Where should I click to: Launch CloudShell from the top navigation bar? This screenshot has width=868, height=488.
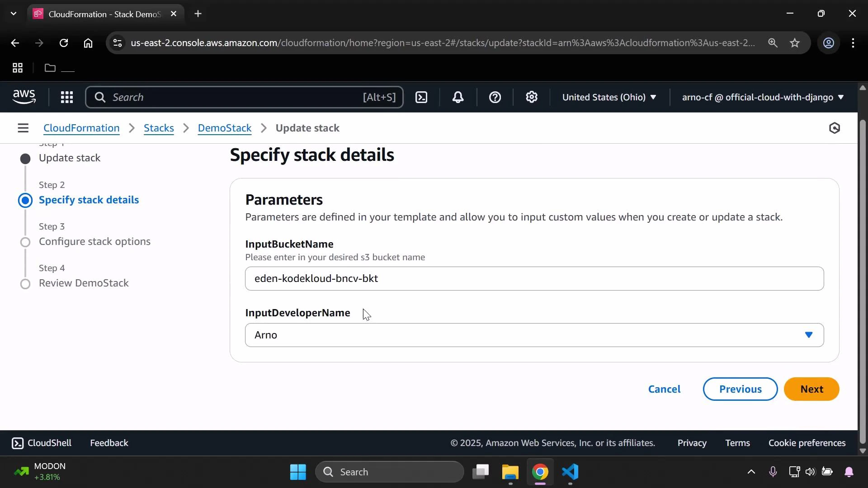(x=421, y=97)
